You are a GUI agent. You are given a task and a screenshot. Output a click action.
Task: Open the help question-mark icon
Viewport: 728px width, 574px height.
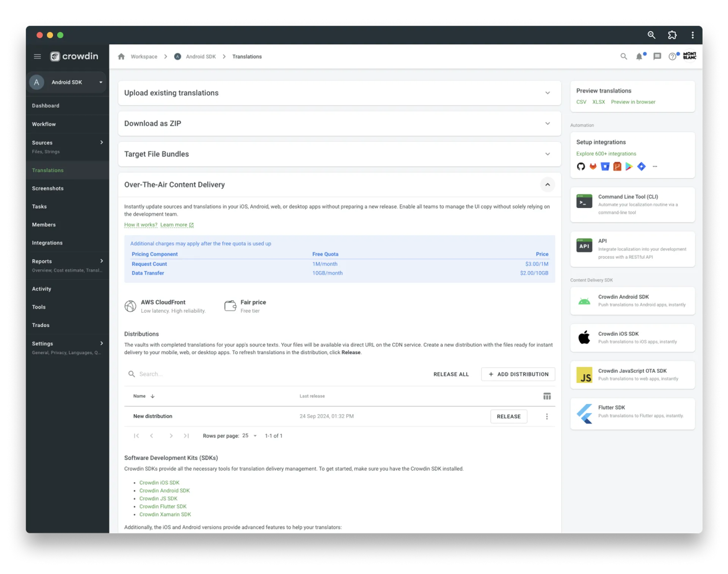[672, 56]
